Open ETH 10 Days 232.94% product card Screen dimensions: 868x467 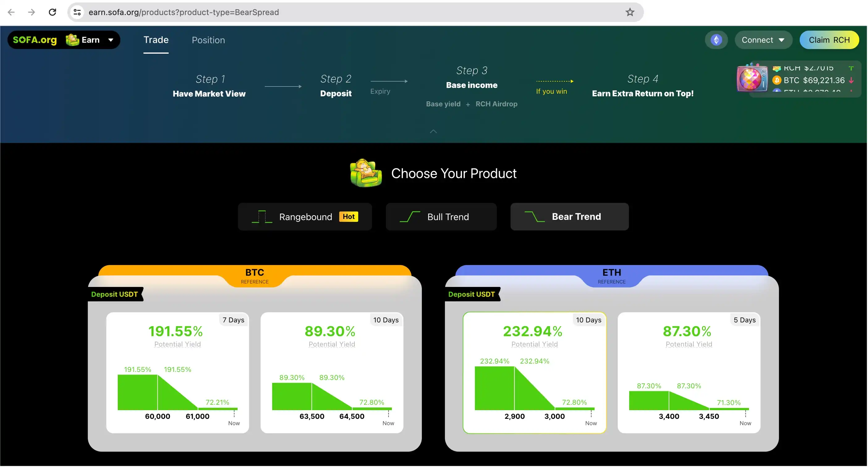[x=535, y=373]
